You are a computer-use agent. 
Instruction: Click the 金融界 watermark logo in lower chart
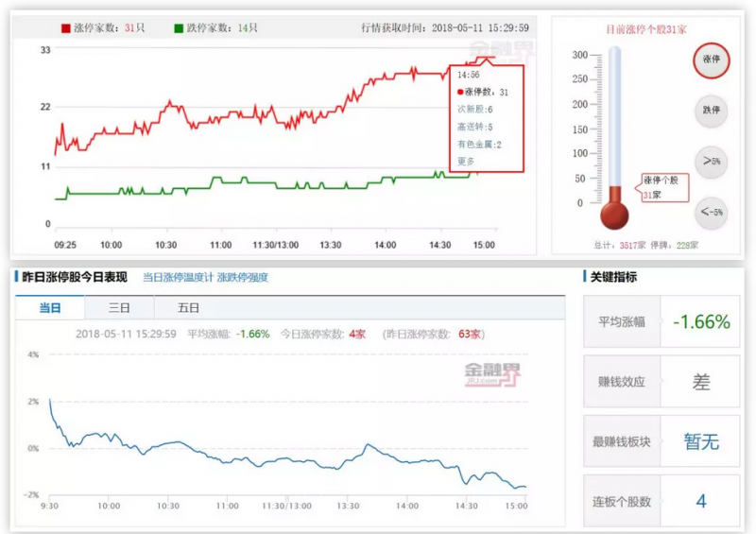click(491, 372)
